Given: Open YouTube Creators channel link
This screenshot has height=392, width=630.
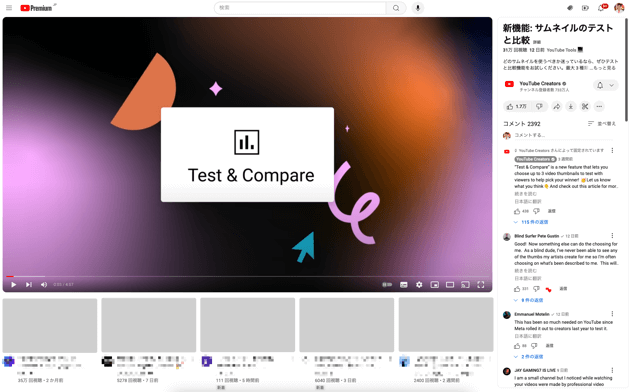Looking at the screenshot, I should point(540,84).
